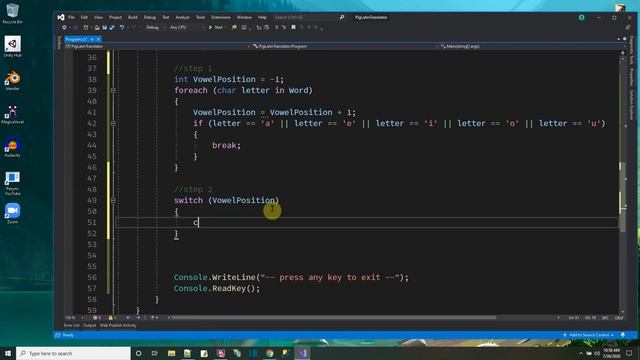Viewport: 640px width, 360px height.
Task: Open the Build menu
Action: click(133, 17)
